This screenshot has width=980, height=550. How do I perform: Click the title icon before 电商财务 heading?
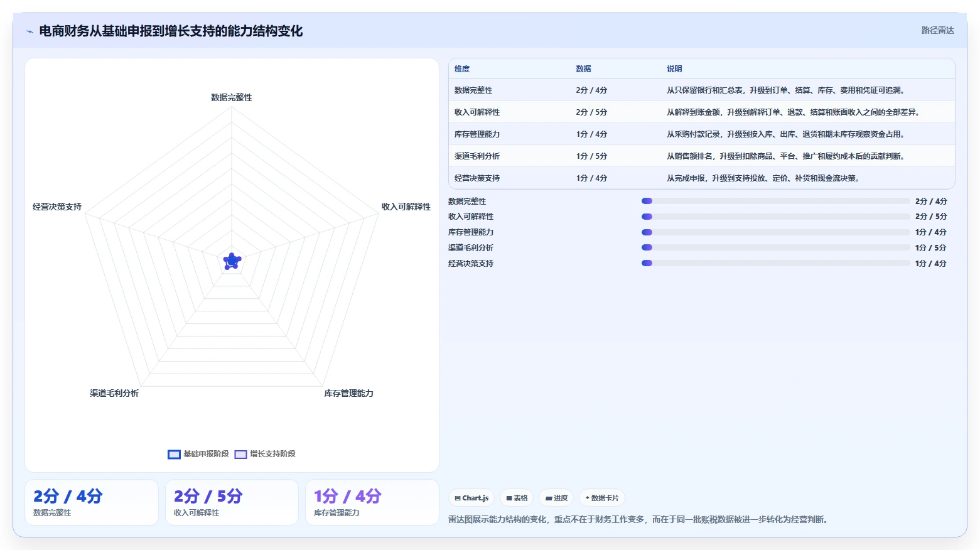point(30,31)
